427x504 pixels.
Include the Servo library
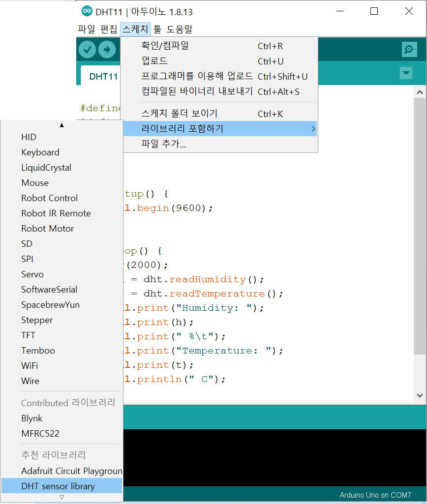(x=61, y=274)
